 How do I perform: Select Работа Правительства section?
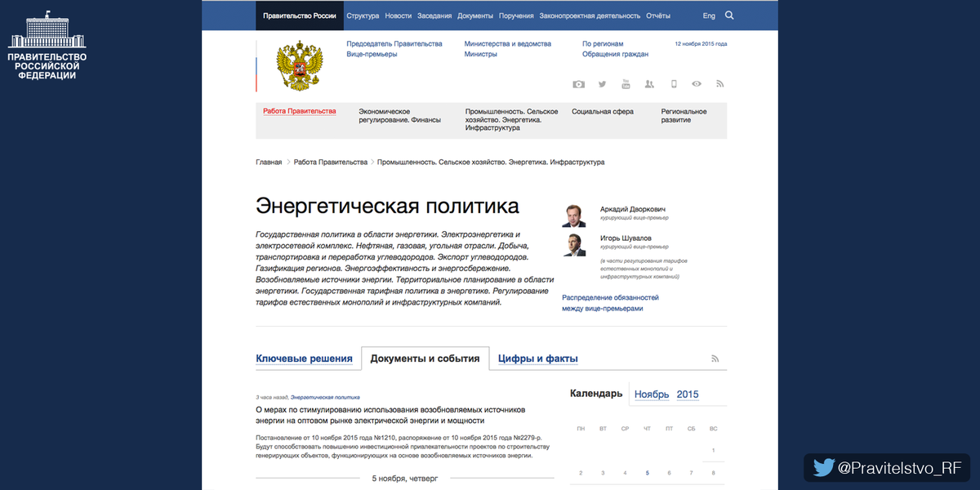(x=299, y=111)
